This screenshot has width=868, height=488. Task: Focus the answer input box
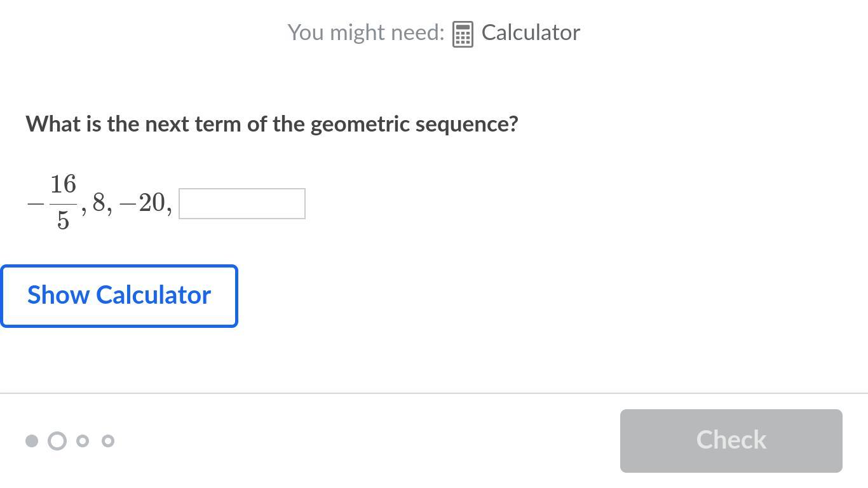242,203
